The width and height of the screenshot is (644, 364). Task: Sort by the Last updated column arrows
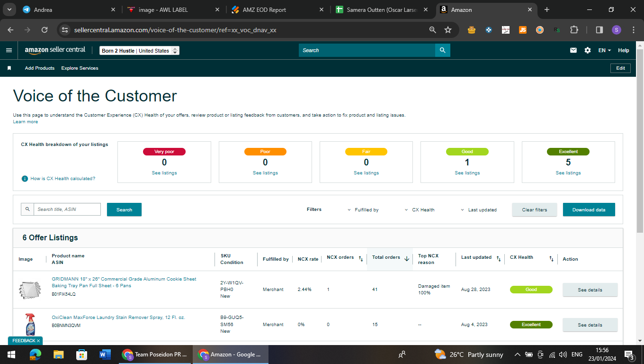pos(499,259)
